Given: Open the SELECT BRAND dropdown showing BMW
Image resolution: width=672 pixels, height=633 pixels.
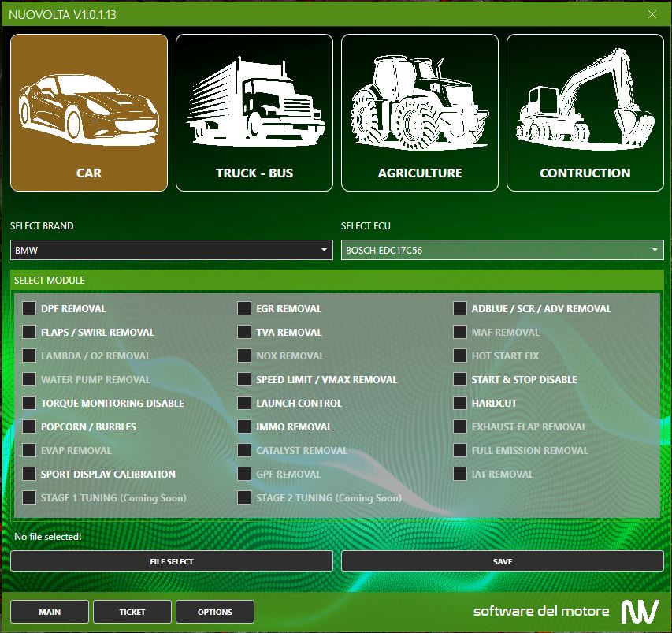Looking at the screenshot, I should pyautogui.click(x=172, y=250).
